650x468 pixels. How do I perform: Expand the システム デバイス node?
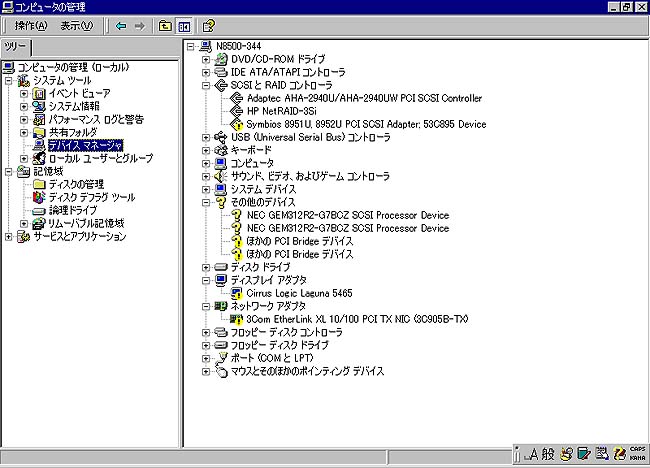(206, 189)
